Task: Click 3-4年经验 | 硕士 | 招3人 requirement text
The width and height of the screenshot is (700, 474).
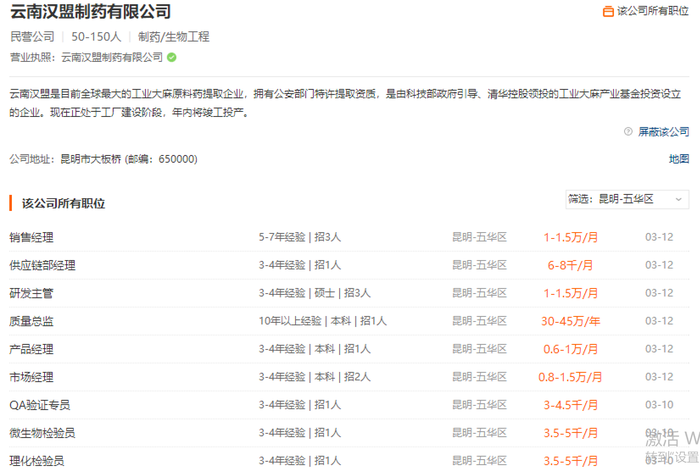Action: pos(314,293)
